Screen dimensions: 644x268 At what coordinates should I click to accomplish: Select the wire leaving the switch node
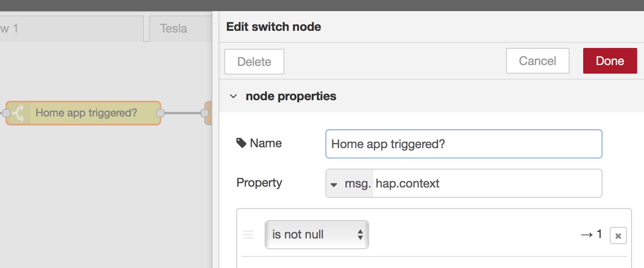[x=183, y=113]
